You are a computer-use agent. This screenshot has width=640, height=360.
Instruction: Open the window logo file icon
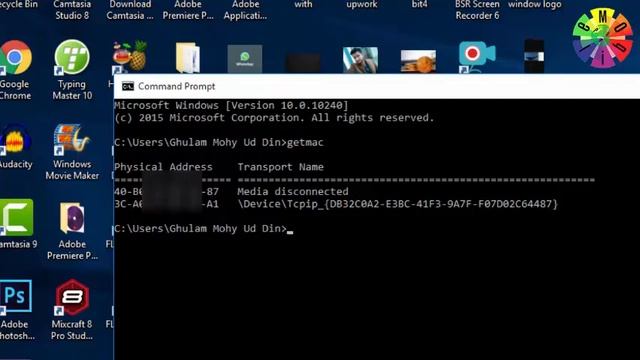pos(534,56)
